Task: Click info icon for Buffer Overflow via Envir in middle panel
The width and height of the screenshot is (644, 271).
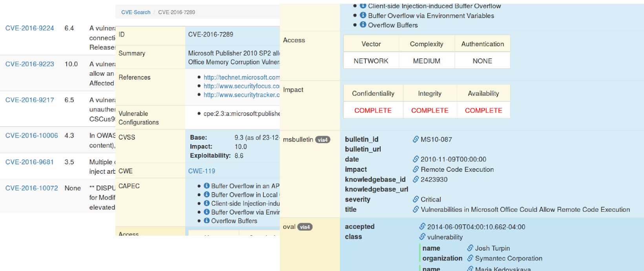Action: pyautogui.click(x=207, y=212)
